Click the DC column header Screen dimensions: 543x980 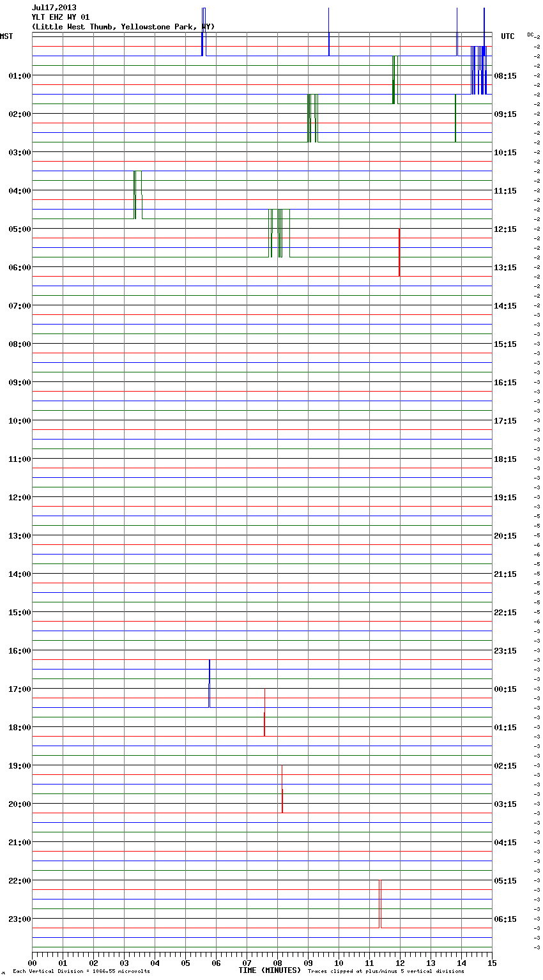[x=530, y=34]
